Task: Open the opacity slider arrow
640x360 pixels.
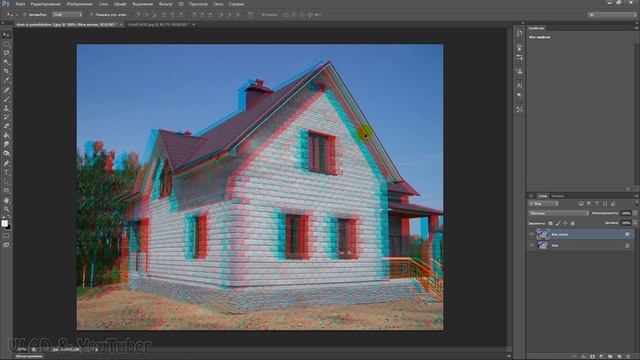Action: [635, 213]
